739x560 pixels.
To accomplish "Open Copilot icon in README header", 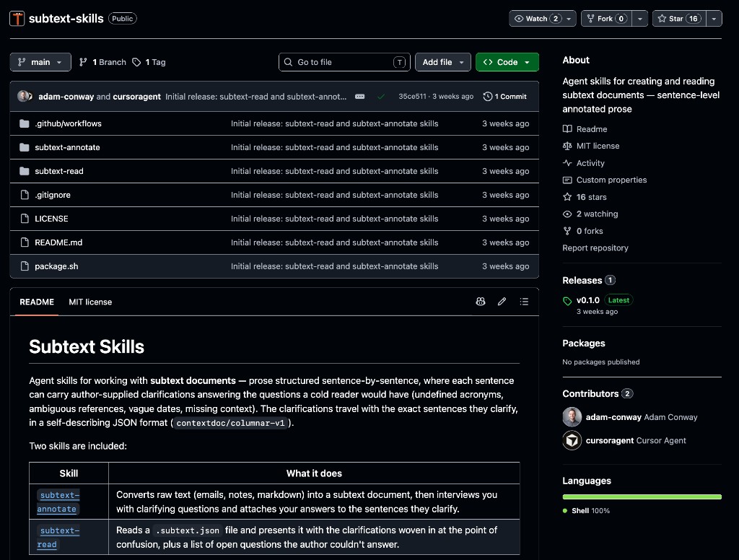I will (480, 302).
